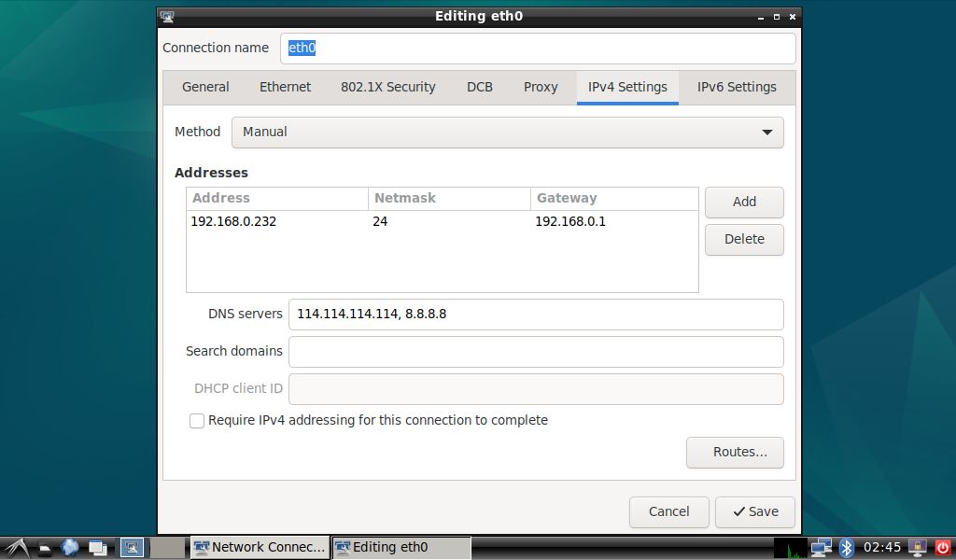
Task: Click the Netmask column header
Action: click(449, 199)
